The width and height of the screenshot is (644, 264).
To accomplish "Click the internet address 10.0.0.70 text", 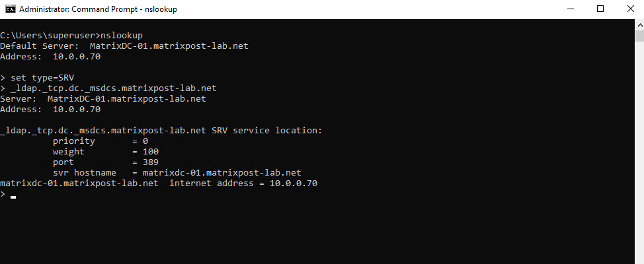I will coord(243,183).
